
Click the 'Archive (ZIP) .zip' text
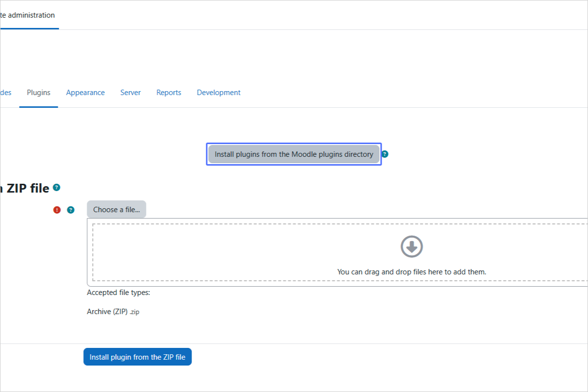click(x=113, y=312)
